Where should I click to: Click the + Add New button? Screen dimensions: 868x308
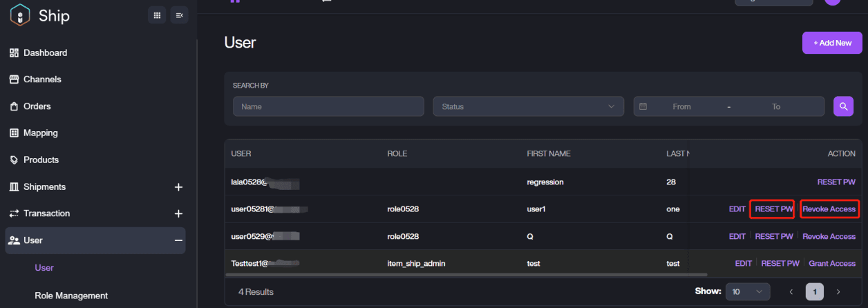tap(832, 43)
